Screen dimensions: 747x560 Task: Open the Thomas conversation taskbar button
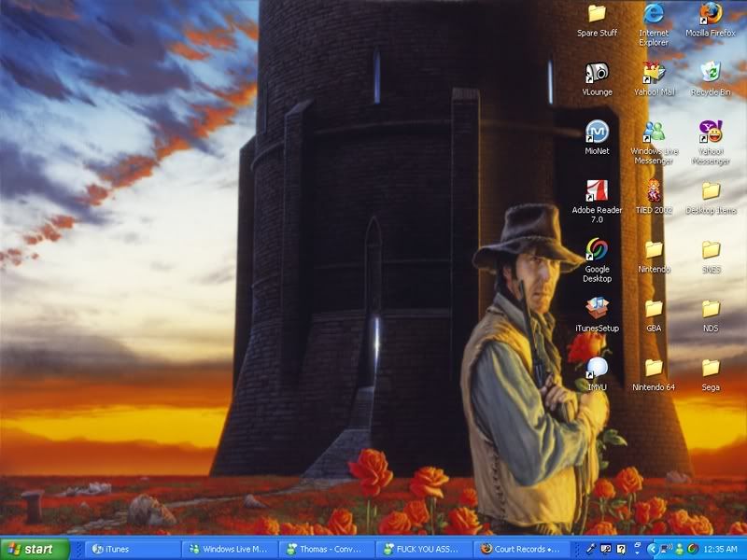point(326,549)
